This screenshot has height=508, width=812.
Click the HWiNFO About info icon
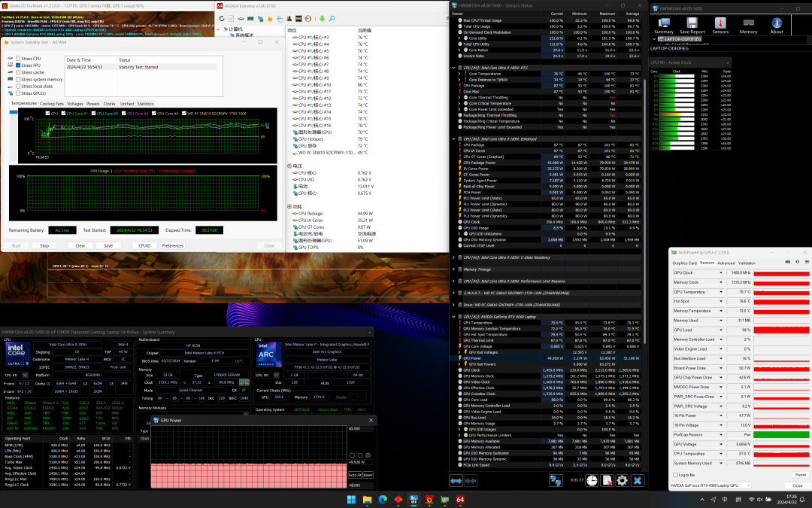pos(777,23)
